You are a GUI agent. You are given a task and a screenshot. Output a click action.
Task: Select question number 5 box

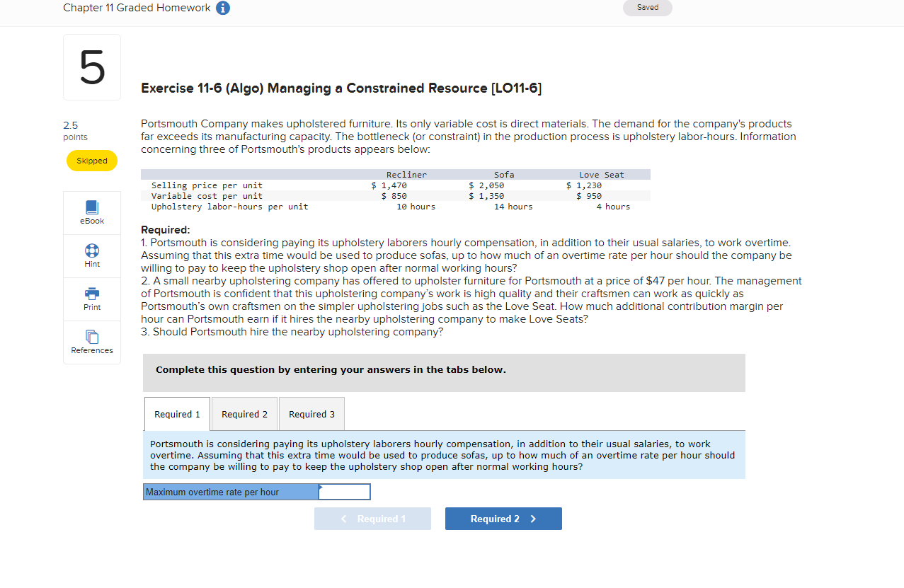(92, 67)
